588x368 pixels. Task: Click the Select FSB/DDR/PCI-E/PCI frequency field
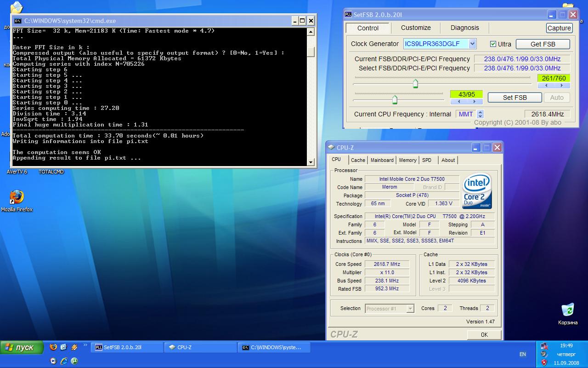[x=522, y=68]
